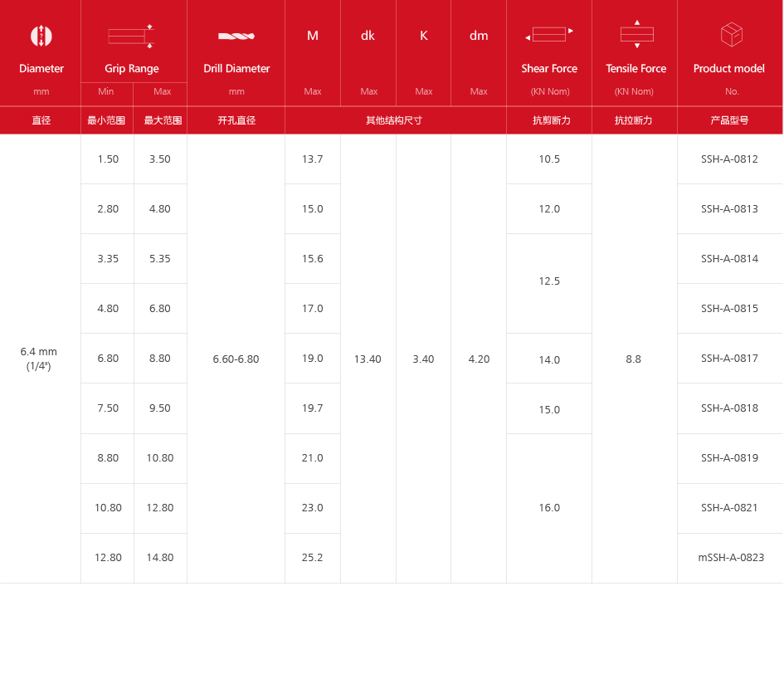Click the SSH-A-0821 model entry
This screenshot has height=679, width=784.
click(729, 508)
